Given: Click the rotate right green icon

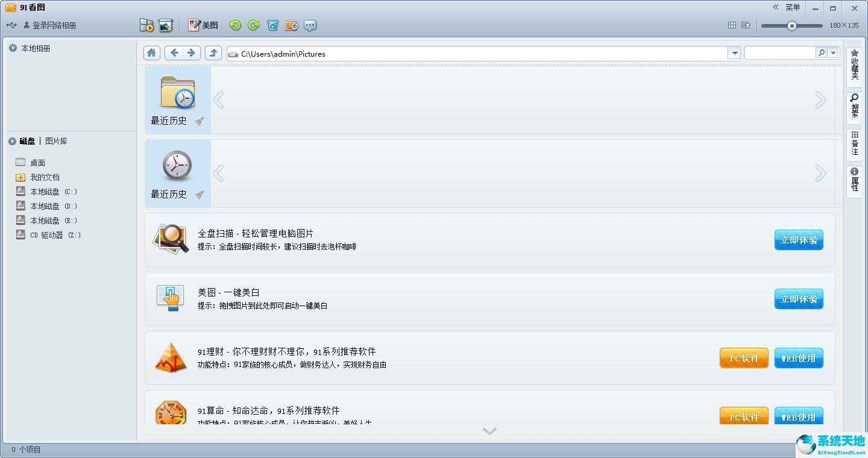Looking at the screenshot, I should pyautogui.click(x=254, y=25).
